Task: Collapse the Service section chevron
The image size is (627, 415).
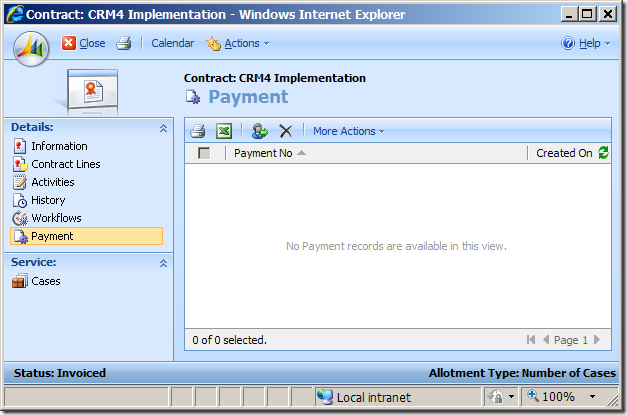Action: coord(163,263)
